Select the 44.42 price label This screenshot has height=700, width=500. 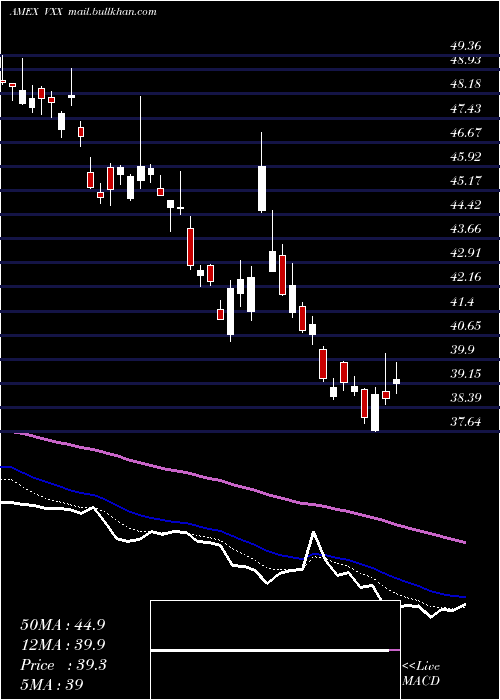(x=466, y=205)
